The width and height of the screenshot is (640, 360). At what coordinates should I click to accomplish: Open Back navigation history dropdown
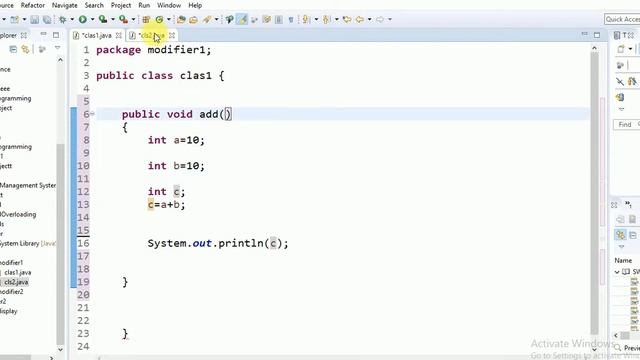[369, 19]
